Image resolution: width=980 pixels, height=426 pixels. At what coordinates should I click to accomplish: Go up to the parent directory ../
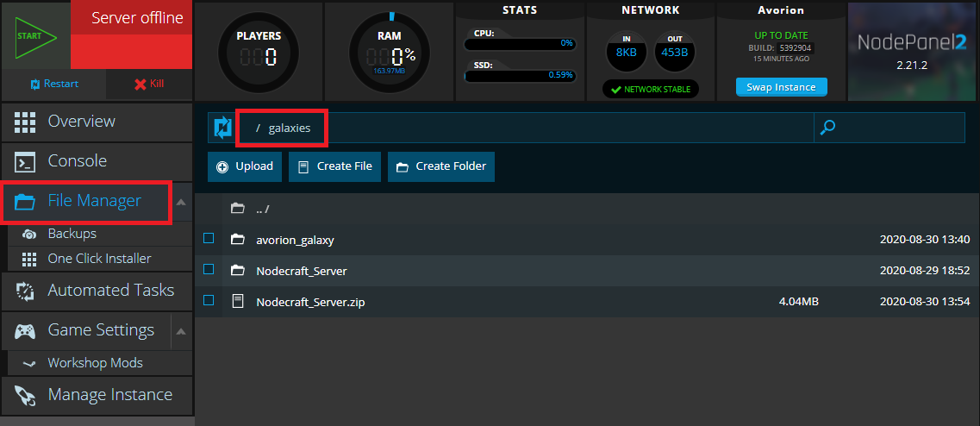coord(263,209)
